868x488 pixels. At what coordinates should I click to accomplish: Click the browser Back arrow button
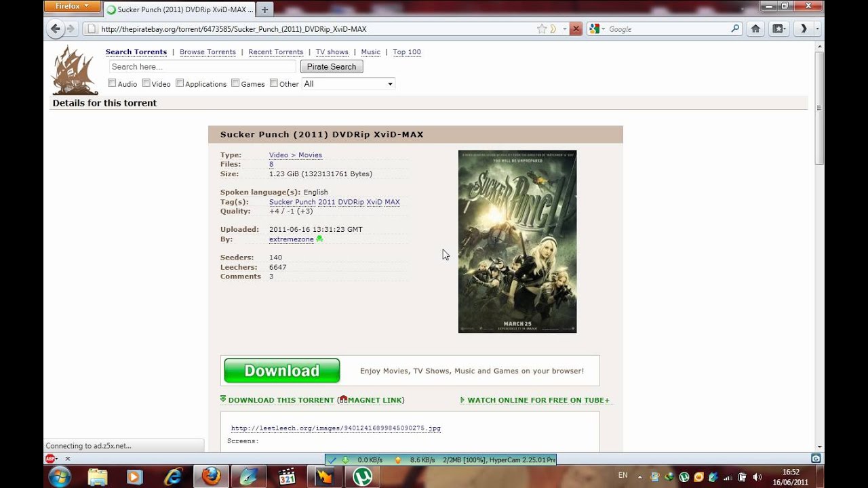(56, 28)
